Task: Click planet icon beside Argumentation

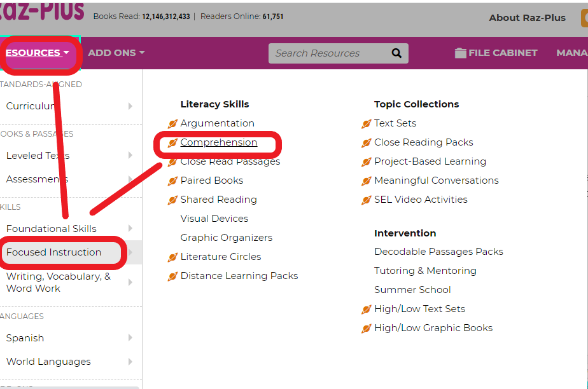Action: (172, 124)
